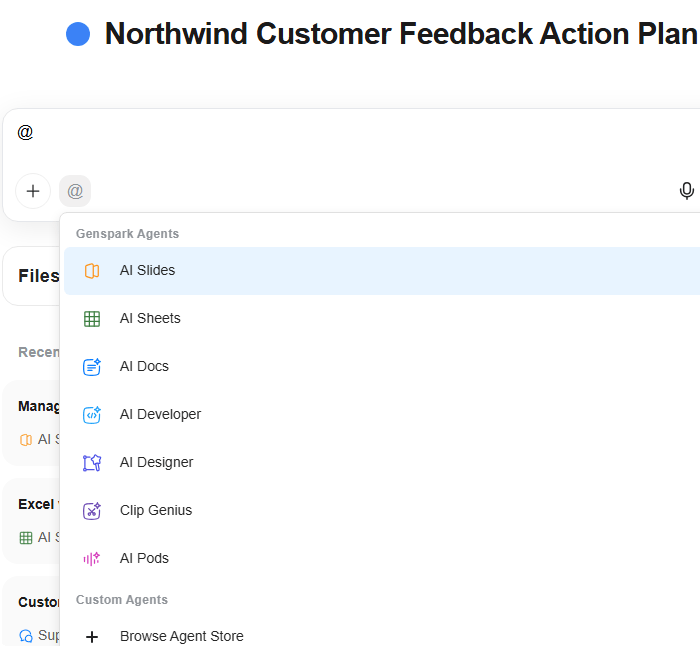Click the Custom Agents section header
Image resolution: width=700 pixels, height=646 pixels.
[x=122, y=600]
